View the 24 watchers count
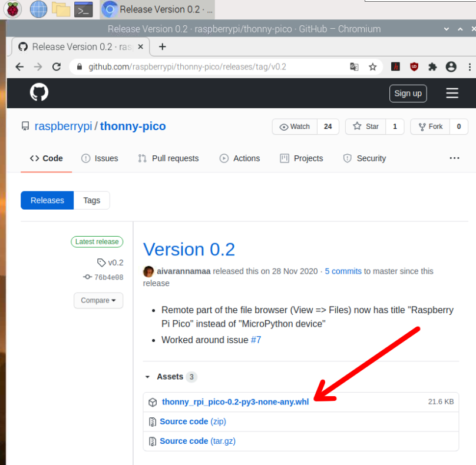 tap(328, 127)
